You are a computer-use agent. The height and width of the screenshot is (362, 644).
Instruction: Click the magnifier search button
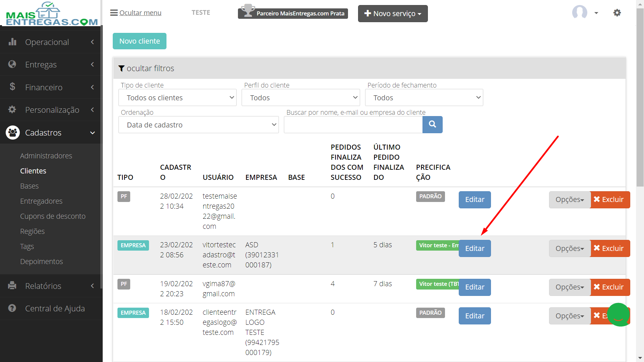(x=432, y=124)
